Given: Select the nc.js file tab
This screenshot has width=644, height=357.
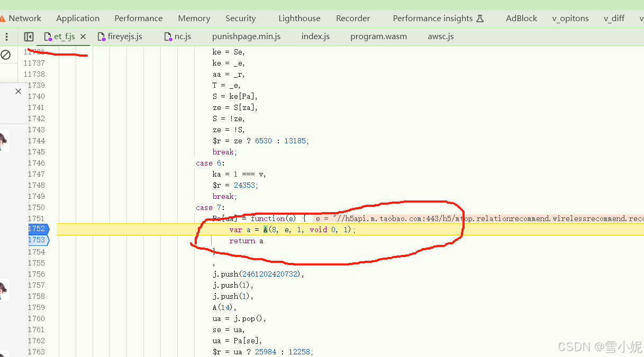Looking at the screenshot, I should pos(183,36).
